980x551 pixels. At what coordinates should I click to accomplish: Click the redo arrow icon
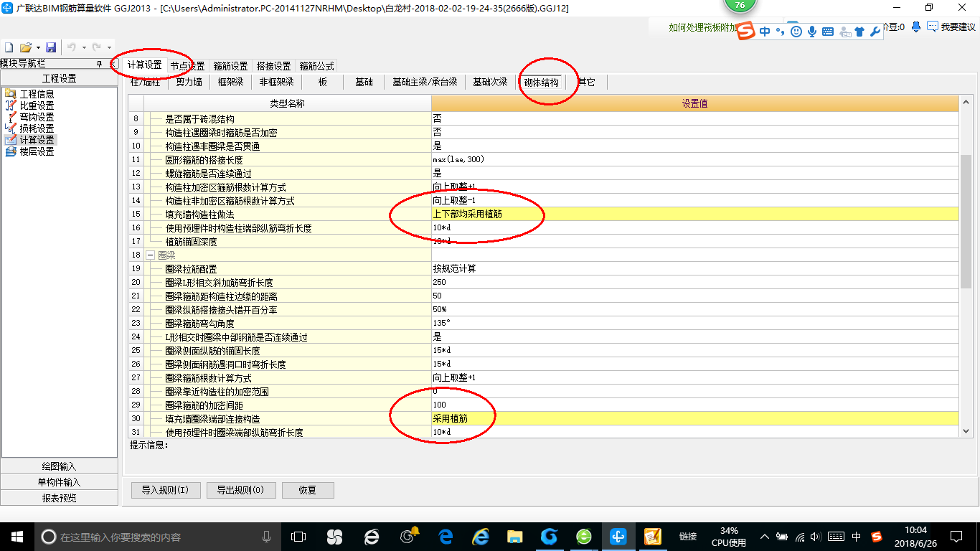[96, 47]
